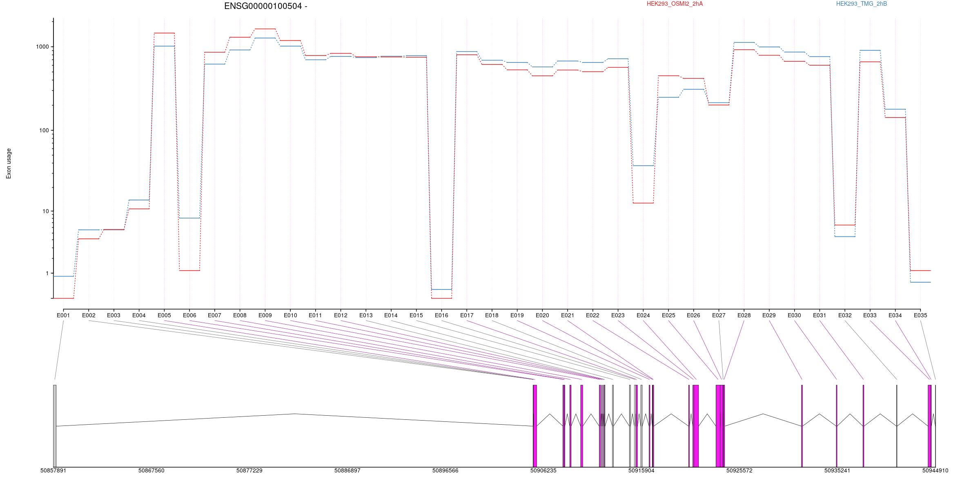Click exon label E022
The height and width of the screenshot is (490, 980).
(592, 315)
